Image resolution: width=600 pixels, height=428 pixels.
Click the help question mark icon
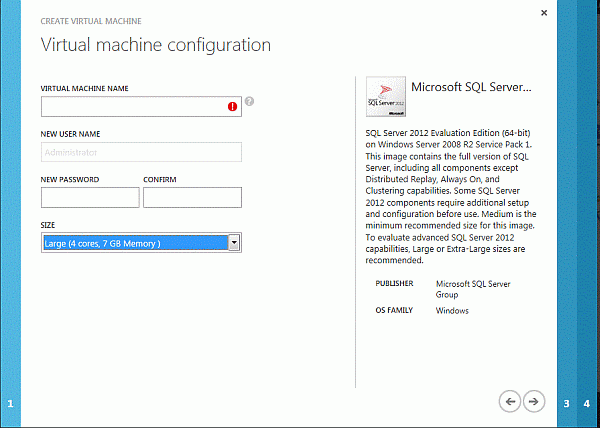pos(249,101)
